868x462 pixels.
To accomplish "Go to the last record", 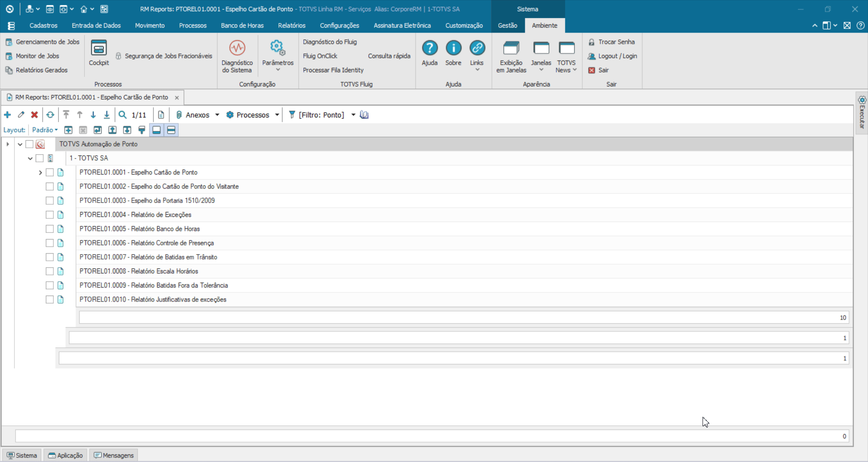I will click(x=107, y=115).
